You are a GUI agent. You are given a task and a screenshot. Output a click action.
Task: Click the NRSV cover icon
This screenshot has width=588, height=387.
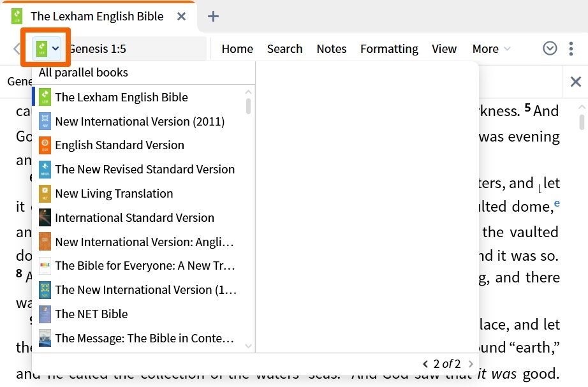pos(45,169)
